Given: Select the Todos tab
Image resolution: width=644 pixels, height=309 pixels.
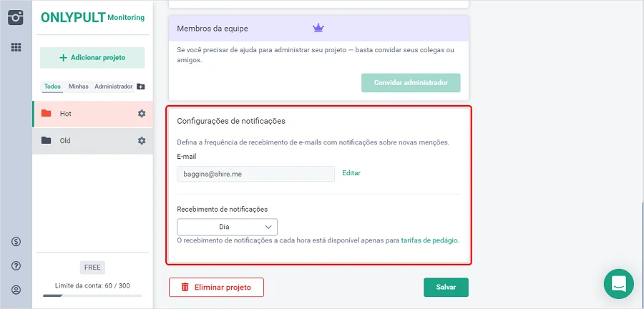Looking at the screenshot, I should coord(52,87).
